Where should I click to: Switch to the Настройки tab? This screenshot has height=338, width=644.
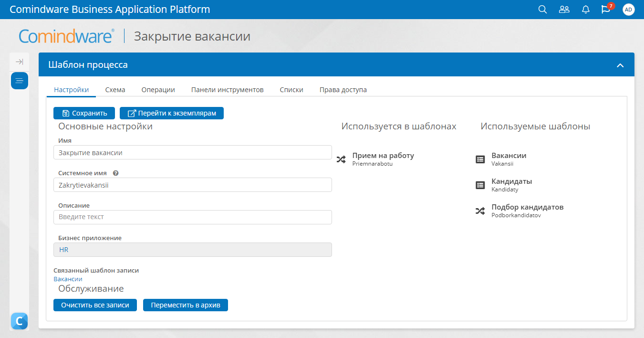[x=71, y=90]
